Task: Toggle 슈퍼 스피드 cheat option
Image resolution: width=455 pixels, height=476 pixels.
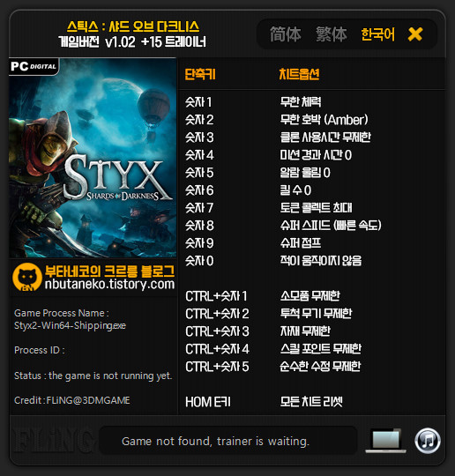Action: pos(331,226)
